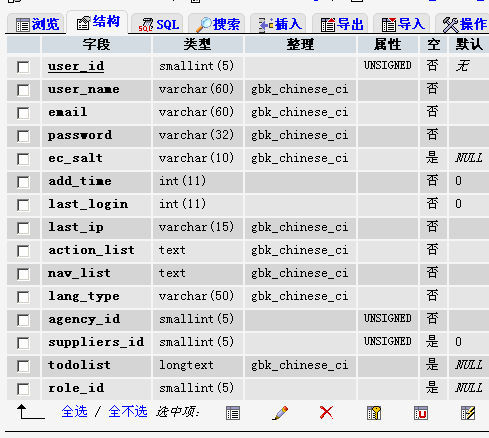This screenshot has height=438, width=489.
Task: Click the magnifier icon on 搜索 tab
Action: click(203, 25)
